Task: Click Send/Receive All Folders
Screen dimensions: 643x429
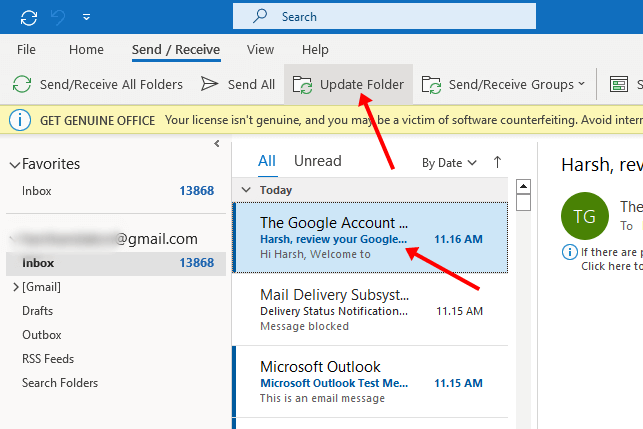Action: point(98,85)
